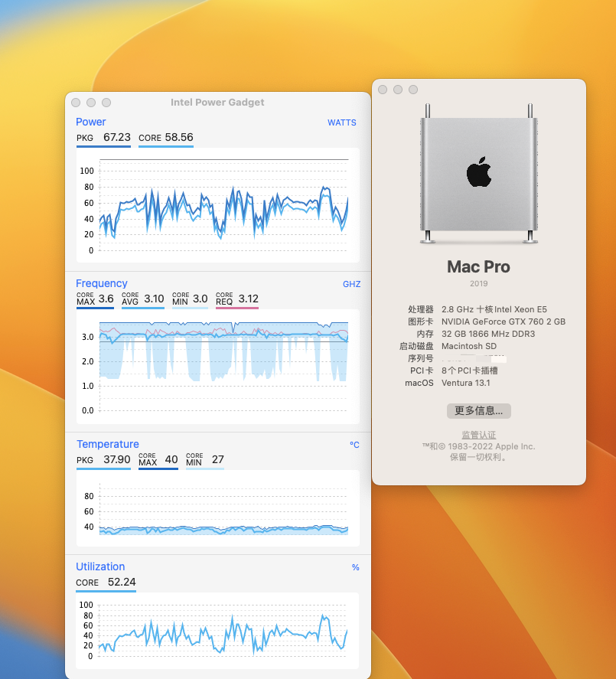Select the Macintosh SD startup disk text
Screen dimensions: 616x679
tap(469, 346)
